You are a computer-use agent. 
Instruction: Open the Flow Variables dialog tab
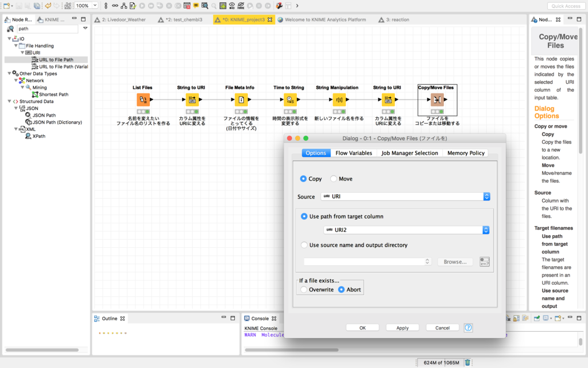(x=354, y=153)
